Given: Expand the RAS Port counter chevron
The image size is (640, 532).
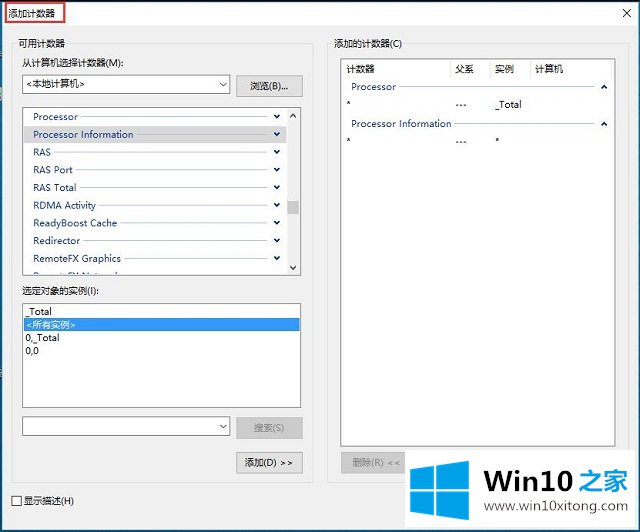Looking at the screenshot, I should tap(277, 170).
